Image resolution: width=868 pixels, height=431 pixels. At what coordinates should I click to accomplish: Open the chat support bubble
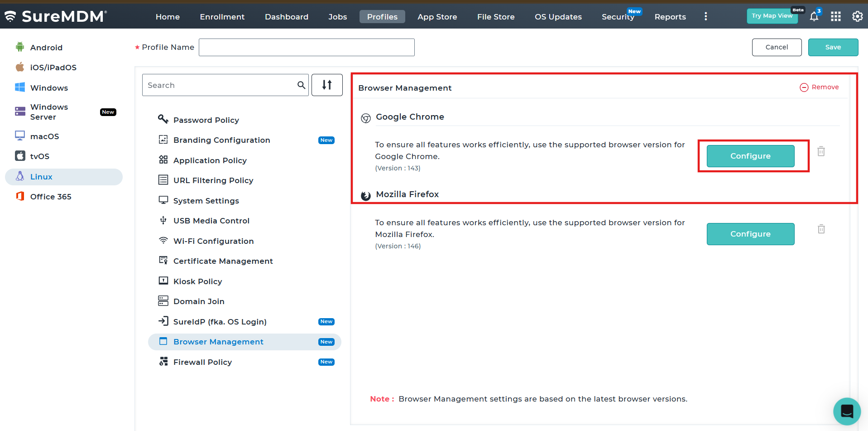click(847, 411)
